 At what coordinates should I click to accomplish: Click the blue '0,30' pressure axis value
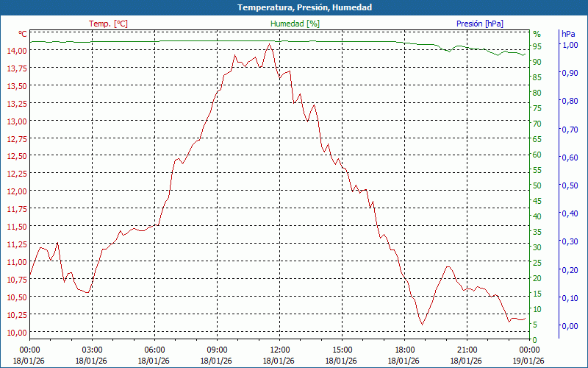(570, 241)
